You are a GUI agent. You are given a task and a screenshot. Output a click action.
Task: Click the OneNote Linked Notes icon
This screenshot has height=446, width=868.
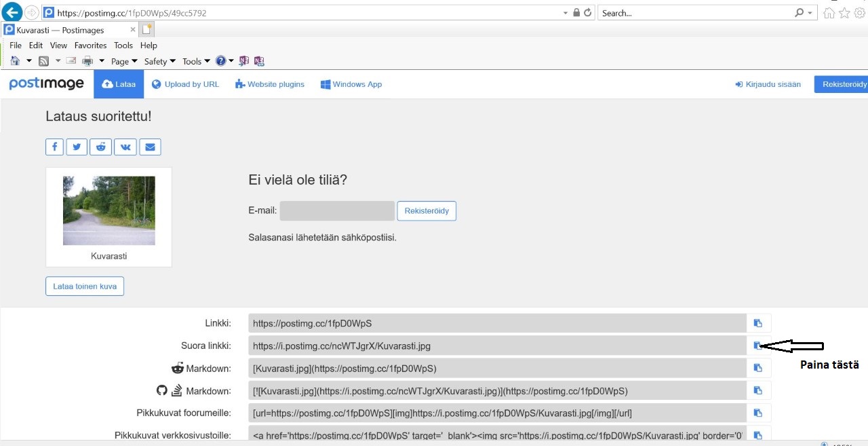point(258,61)
